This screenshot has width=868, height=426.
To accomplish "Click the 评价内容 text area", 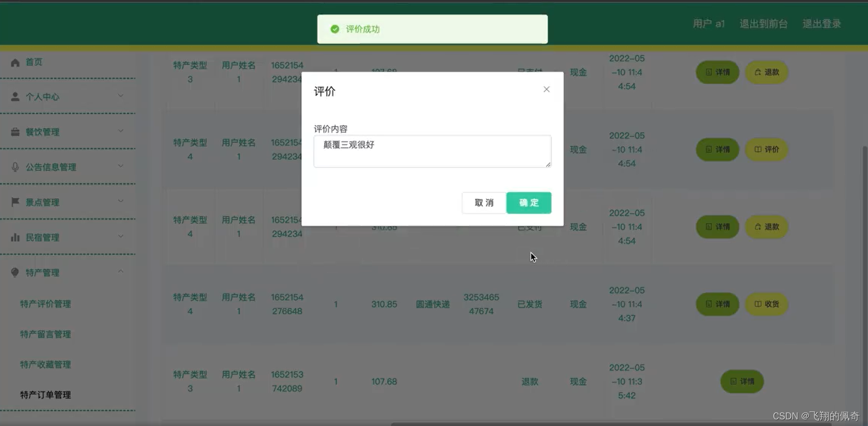I will coord(432,151).
